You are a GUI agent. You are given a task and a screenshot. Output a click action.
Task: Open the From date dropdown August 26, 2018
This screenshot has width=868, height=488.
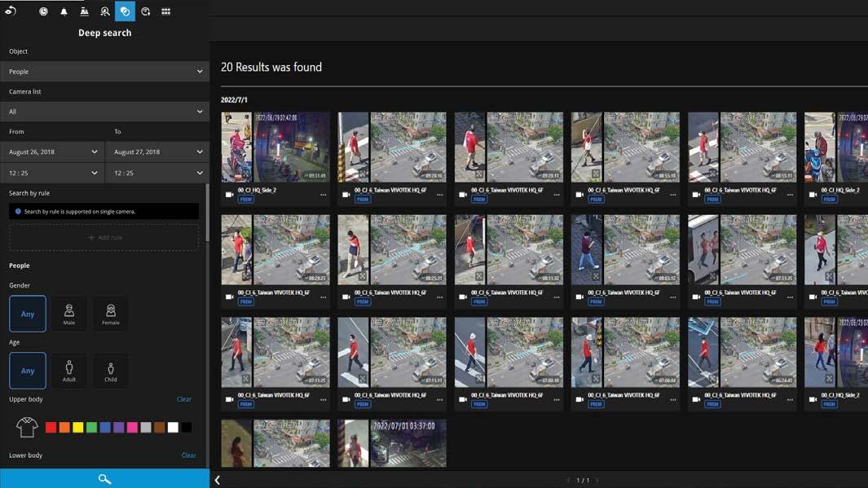point(52,152)
